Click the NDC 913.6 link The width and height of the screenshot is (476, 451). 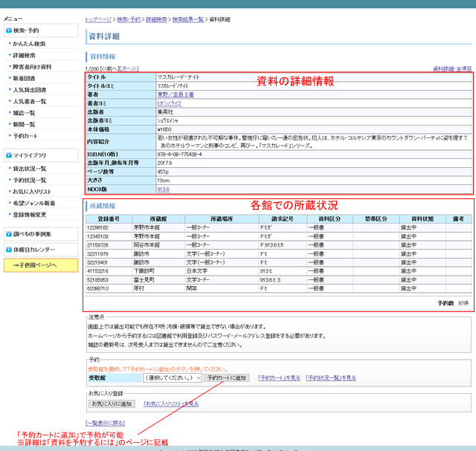tap(163, 189)
